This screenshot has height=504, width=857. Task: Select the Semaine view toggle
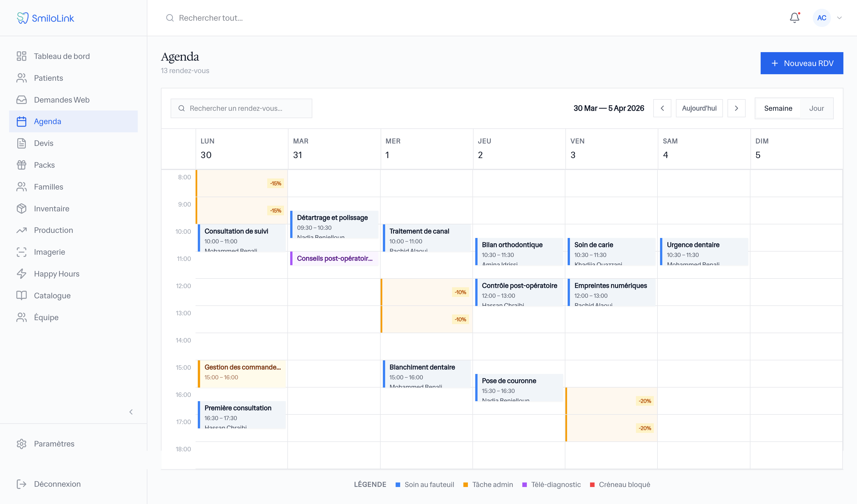point(778,108)
